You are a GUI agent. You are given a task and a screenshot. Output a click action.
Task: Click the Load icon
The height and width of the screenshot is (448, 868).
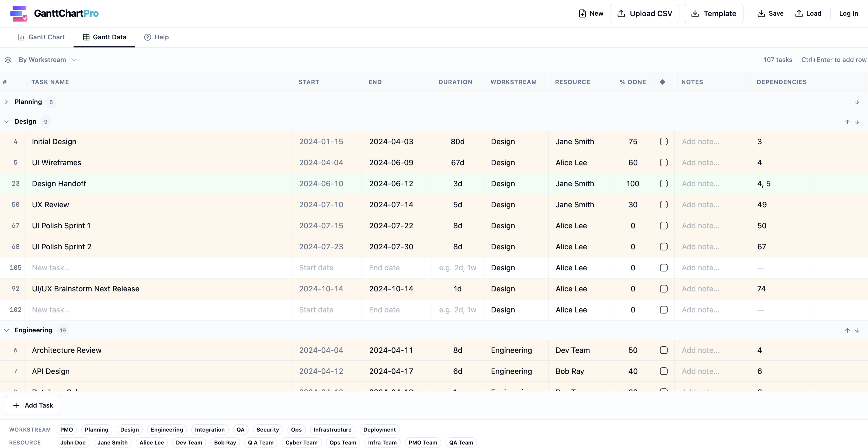pyautogui.click(x=799, y=13)
